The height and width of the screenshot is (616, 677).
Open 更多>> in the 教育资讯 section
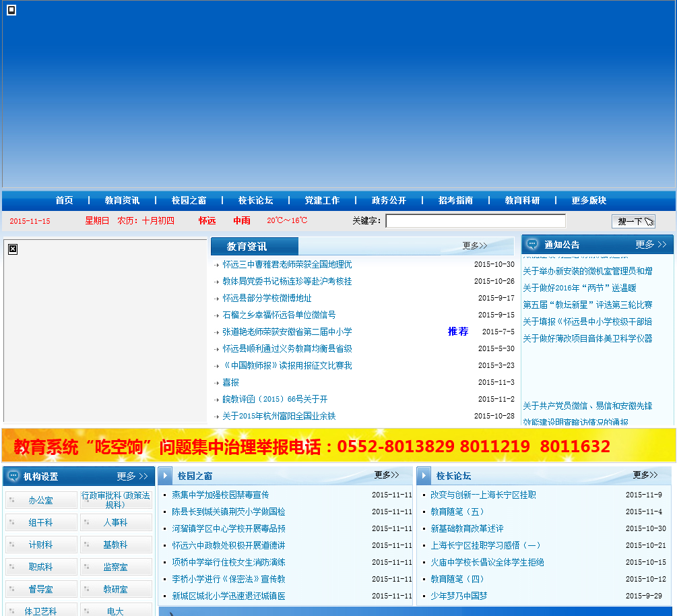pyautogui.click(x=475, y=246)
